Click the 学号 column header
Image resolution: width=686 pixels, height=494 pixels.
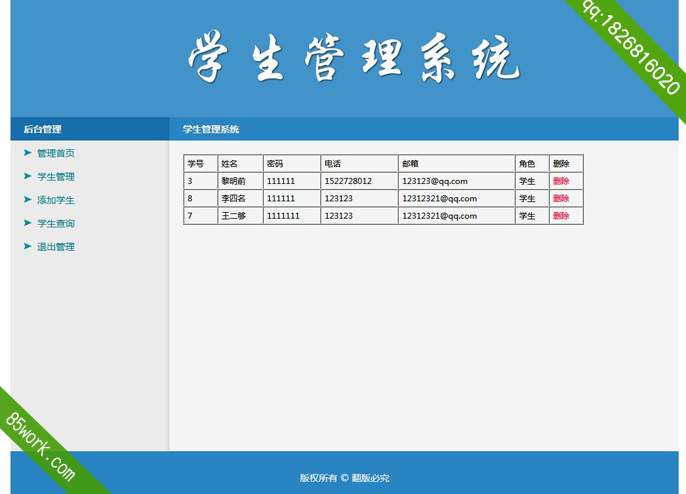[195, 164]
